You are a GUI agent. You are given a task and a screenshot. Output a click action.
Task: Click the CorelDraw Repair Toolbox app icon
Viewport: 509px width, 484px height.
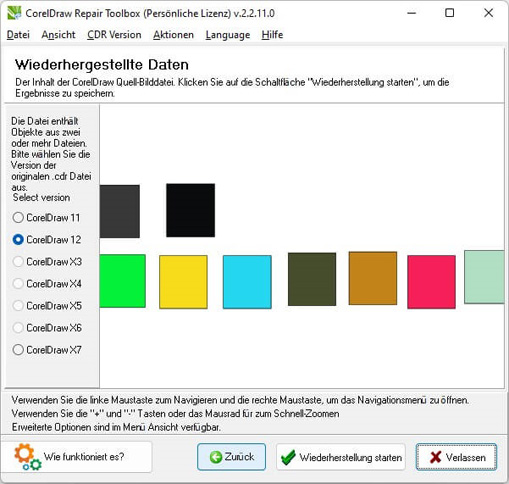tap(14, 13)
